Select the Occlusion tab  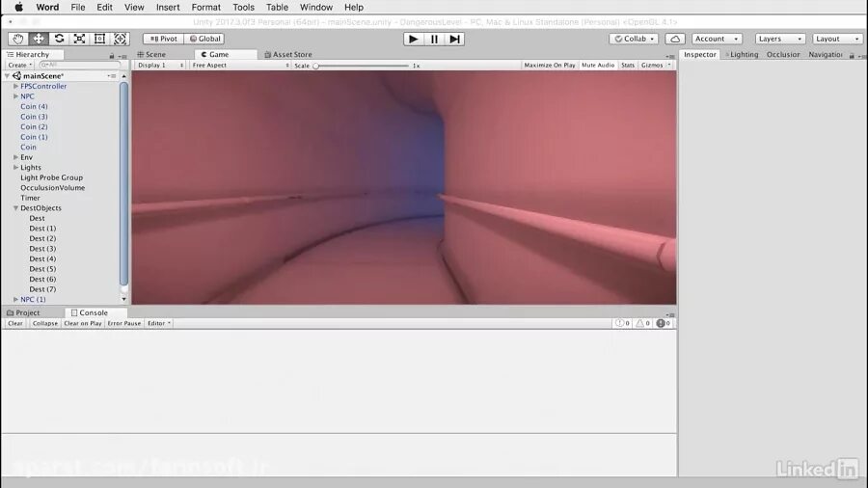click(783, 54)
